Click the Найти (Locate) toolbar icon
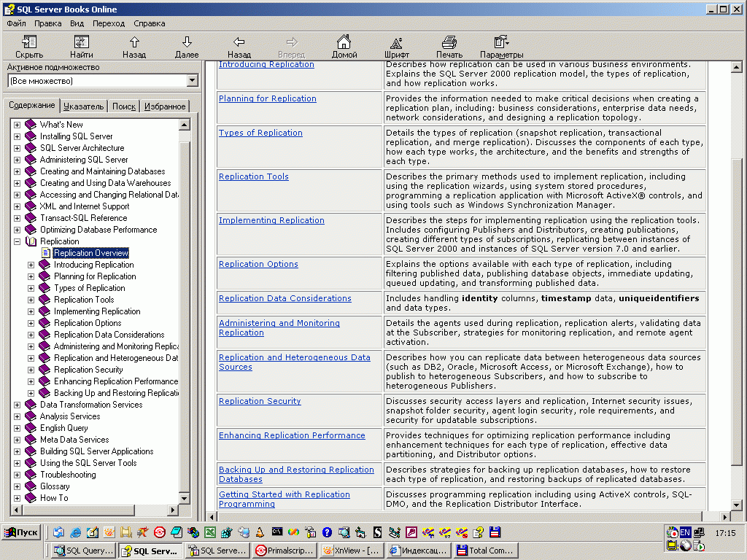 (x=82, y=42)
